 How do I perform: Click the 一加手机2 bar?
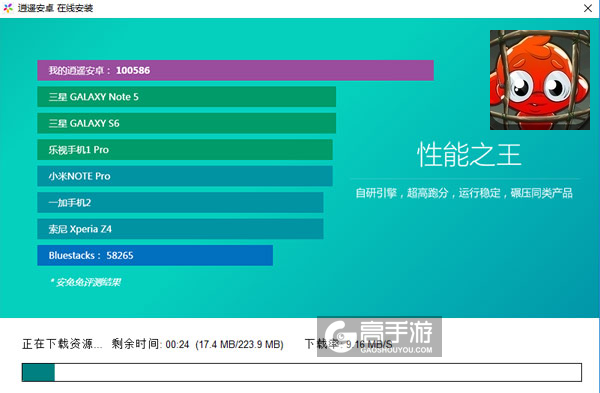[180, 202]
